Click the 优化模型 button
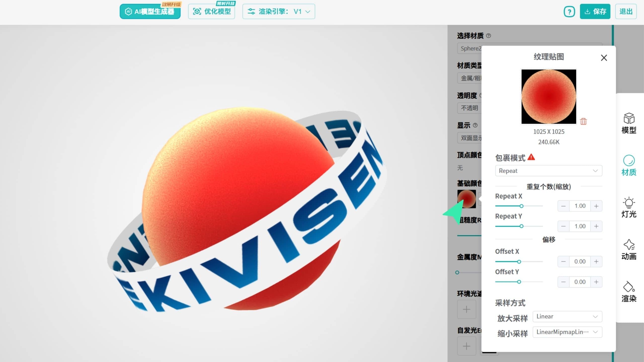Screen dimensions: 644x362 pos(211,11)
